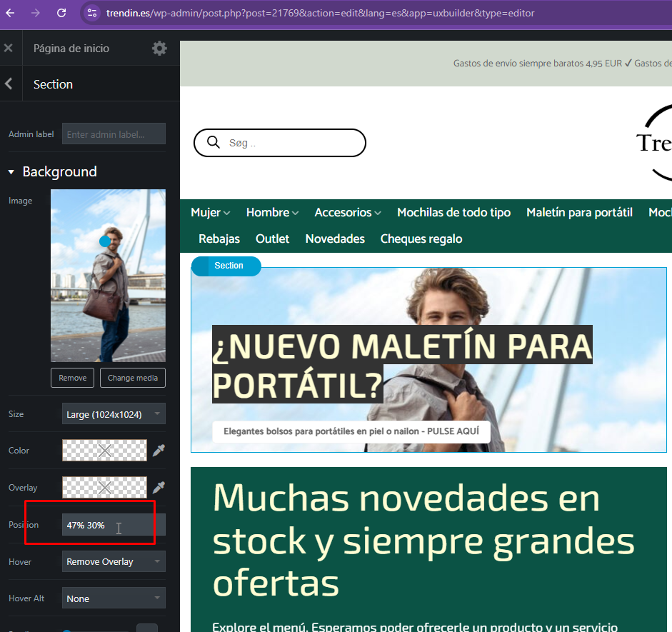Collapse the Background settings group

[11, 172]
